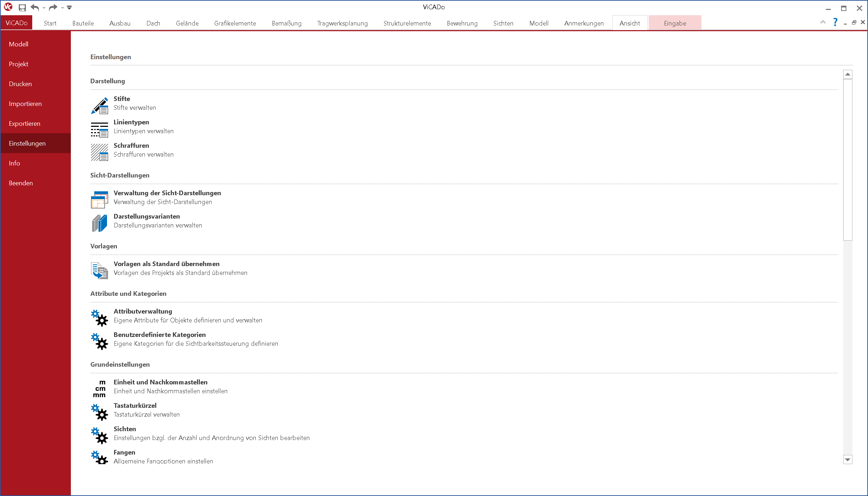This screenshot has width=868, height=496.
Task: Switch to the Sichten ribbon tab
Action: [x=503, y=23]
